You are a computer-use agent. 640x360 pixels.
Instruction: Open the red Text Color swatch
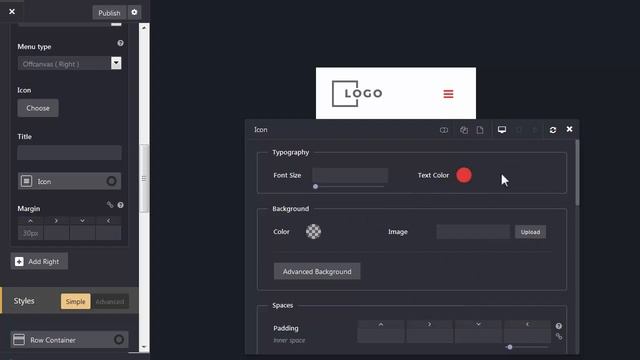464,175
